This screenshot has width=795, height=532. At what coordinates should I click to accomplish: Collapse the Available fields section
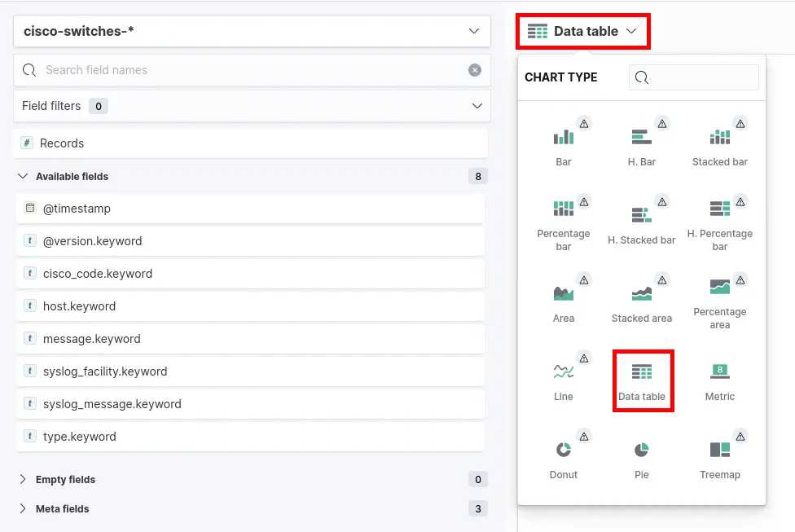pyautogui.click(x=23, y=176)
